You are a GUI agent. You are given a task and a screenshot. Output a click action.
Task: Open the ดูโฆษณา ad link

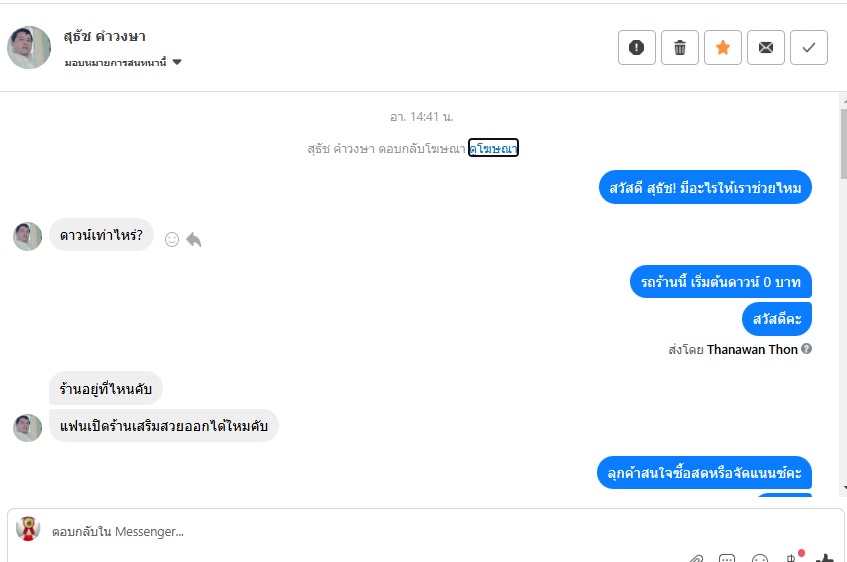click(493, 148)
